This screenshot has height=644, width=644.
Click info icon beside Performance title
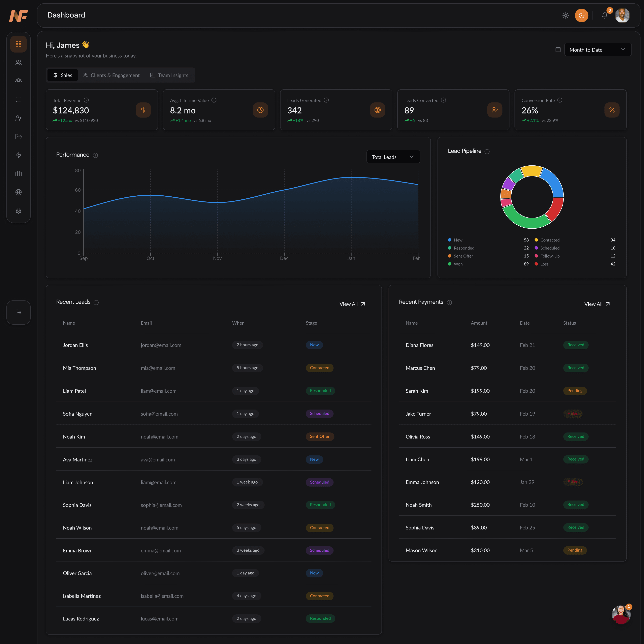95,155
